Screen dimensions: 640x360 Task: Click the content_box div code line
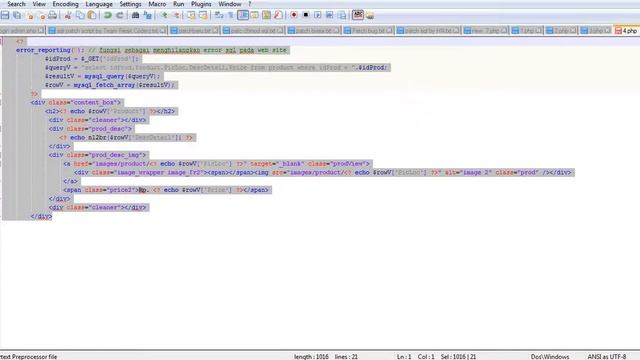(77, 102)
